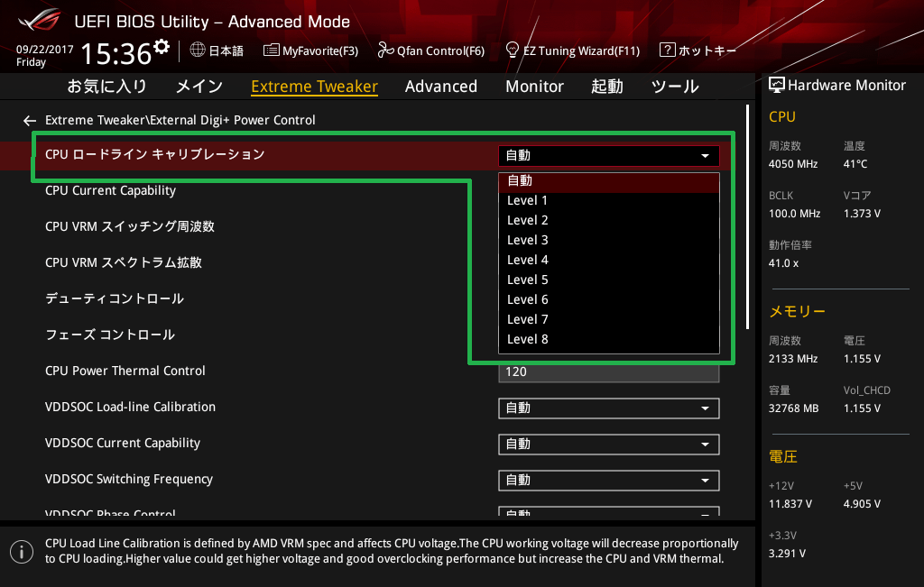
Task: Select CPU Current Capability setting
Action: coord(110,191)
